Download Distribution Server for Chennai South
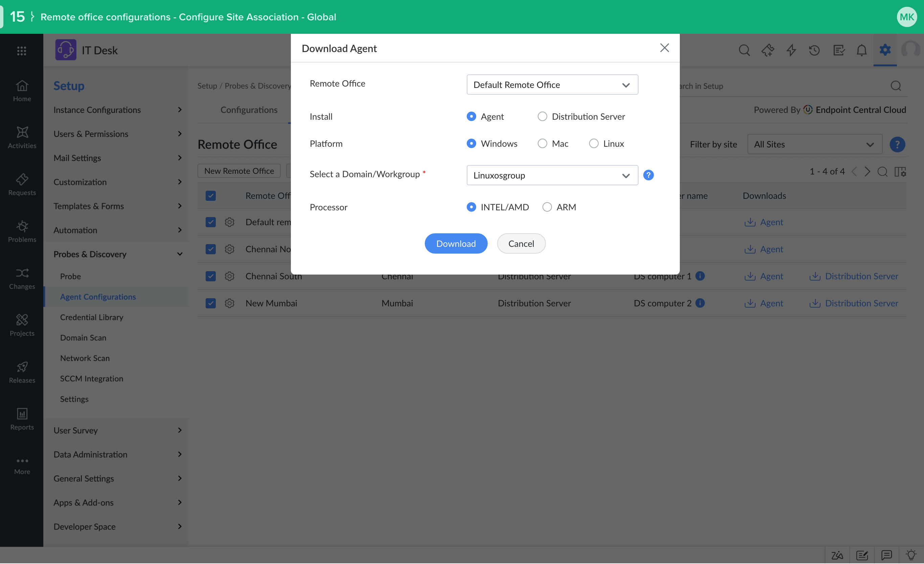924x564 pixels. (x=854, y=276)
